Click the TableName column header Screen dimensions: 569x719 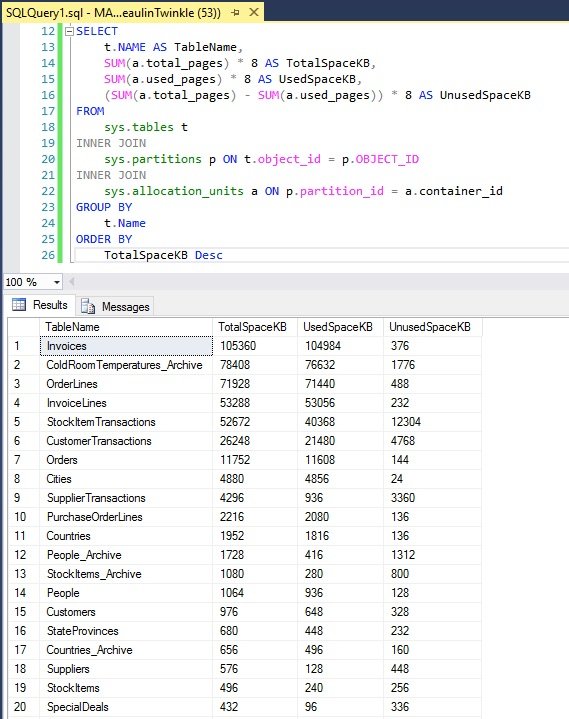[126, 327]
